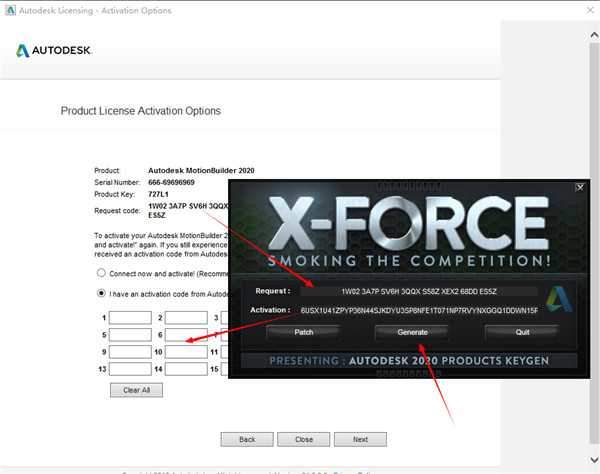Select 'Connect now and activate' radio option

(101, 273)
